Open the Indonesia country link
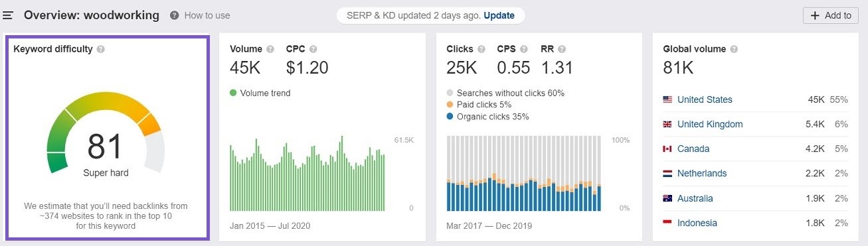Screen dimensions: 868x246 pos(697,223)
